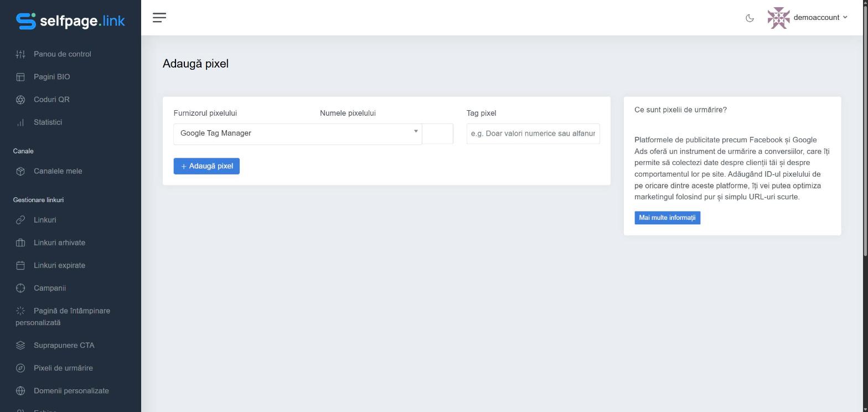
Task: Focus the Tag pixel input field
Action: [x=533, y=133]
